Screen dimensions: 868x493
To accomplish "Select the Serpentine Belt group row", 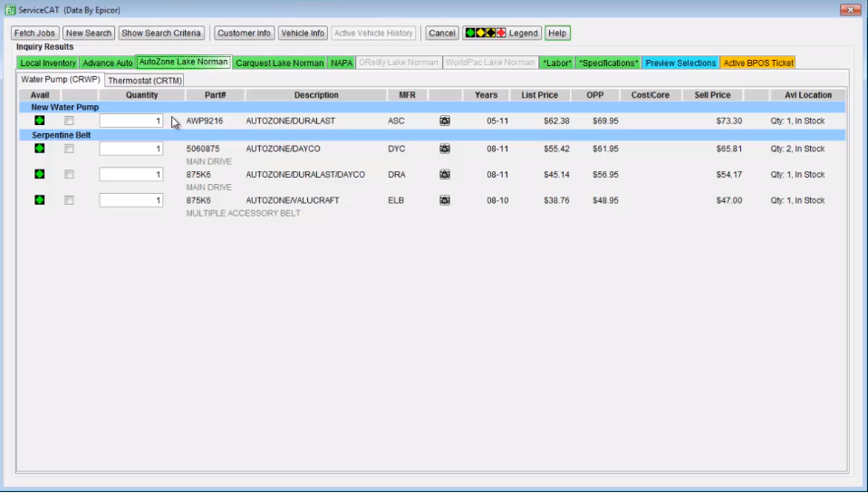I will point(432,135).
